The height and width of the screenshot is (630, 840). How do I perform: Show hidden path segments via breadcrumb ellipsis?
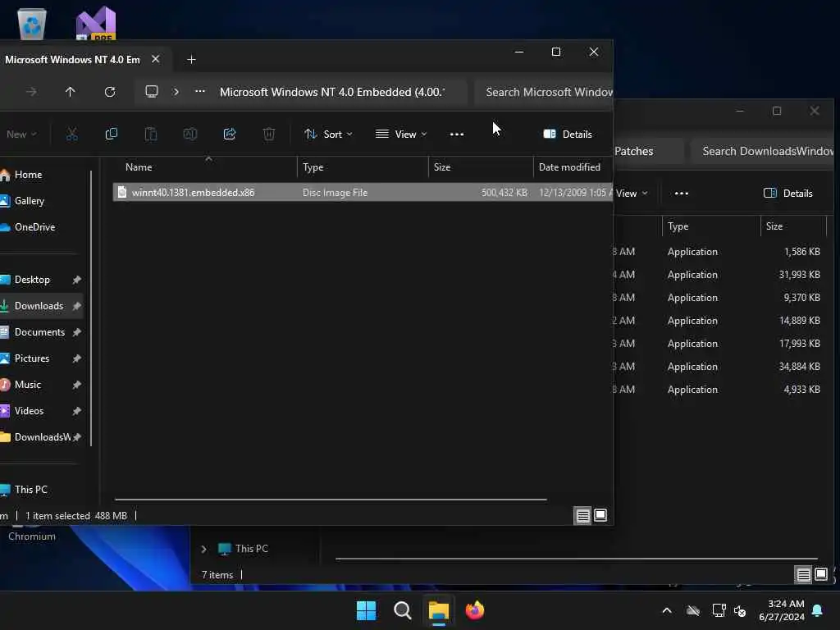pyautogui.click(x=200, y=92)
